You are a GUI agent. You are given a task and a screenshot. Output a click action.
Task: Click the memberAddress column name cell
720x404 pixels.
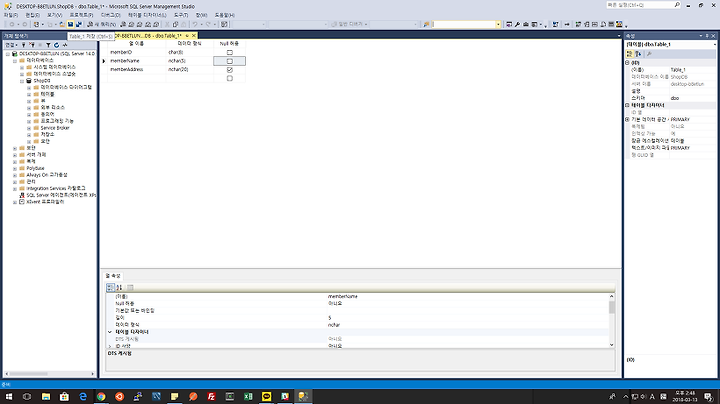(x=137, y=70)
